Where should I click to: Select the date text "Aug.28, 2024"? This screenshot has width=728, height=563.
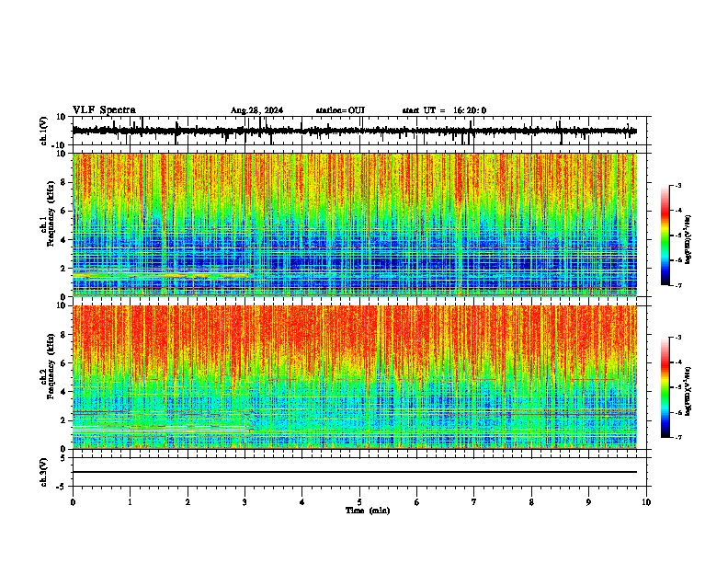click(256, 110)
